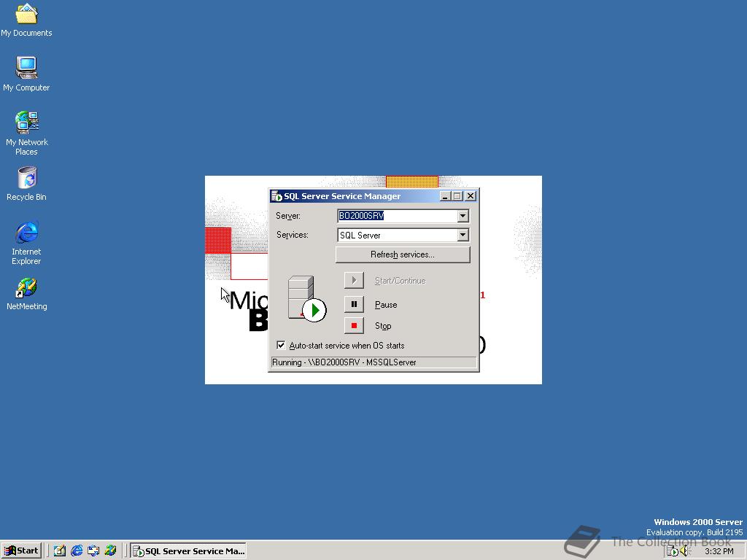Close the SQL Server Service Manager window
Viewport: 747px width, 560px height.
click(471, 196)
